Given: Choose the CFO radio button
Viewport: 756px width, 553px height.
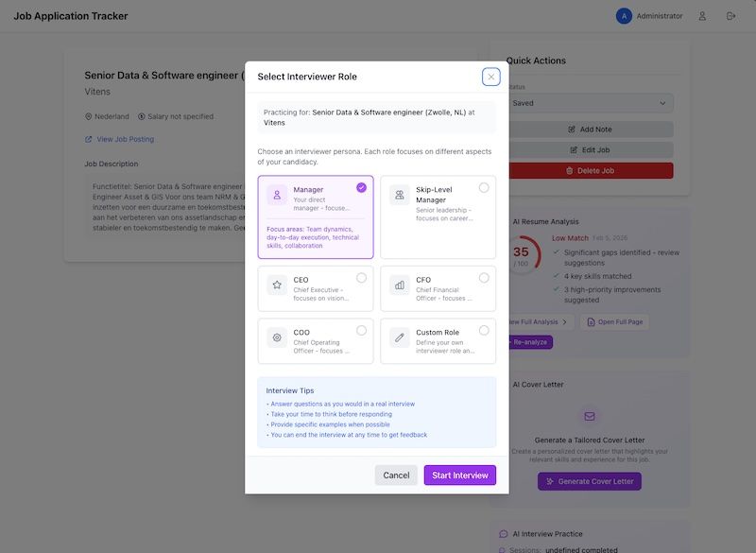Looking at the screenshot, I should [x=484, y=278].
